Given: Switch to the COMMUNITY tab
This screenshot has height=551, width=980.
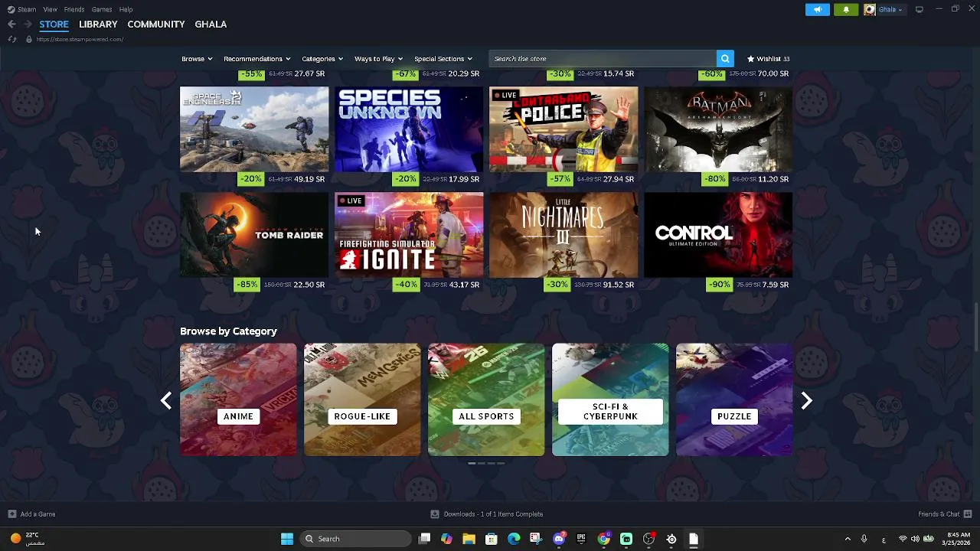Looking at the screenshot, I should pos(156,24).
